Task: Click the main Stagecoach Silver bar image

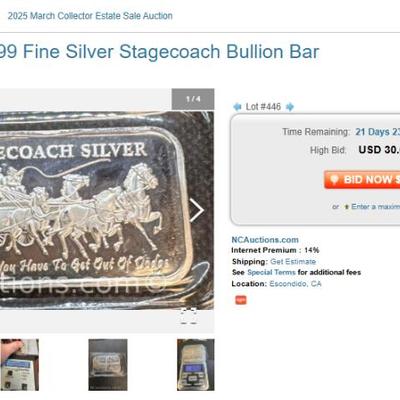Action: pos(107,210)
